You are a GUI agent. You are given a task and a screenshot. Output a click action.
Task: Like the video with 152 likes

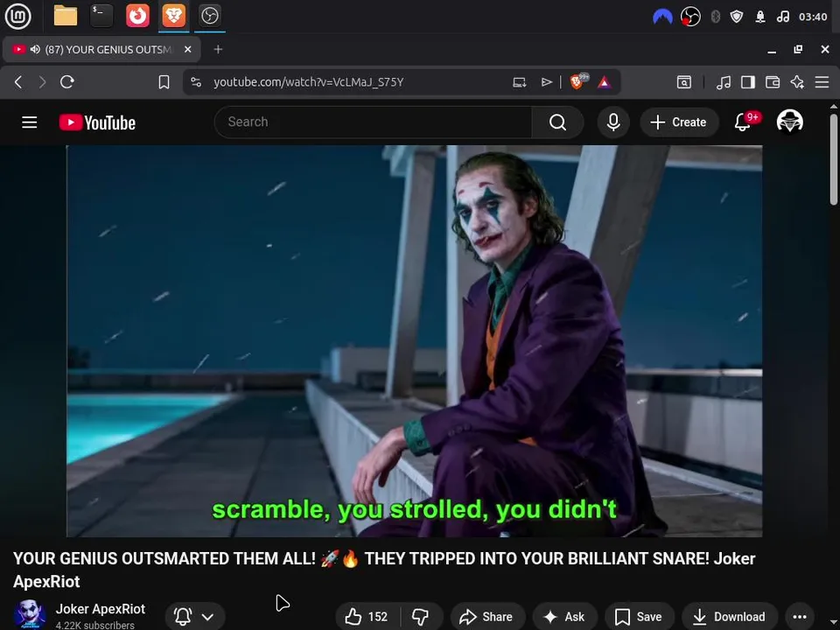(367, 617)
